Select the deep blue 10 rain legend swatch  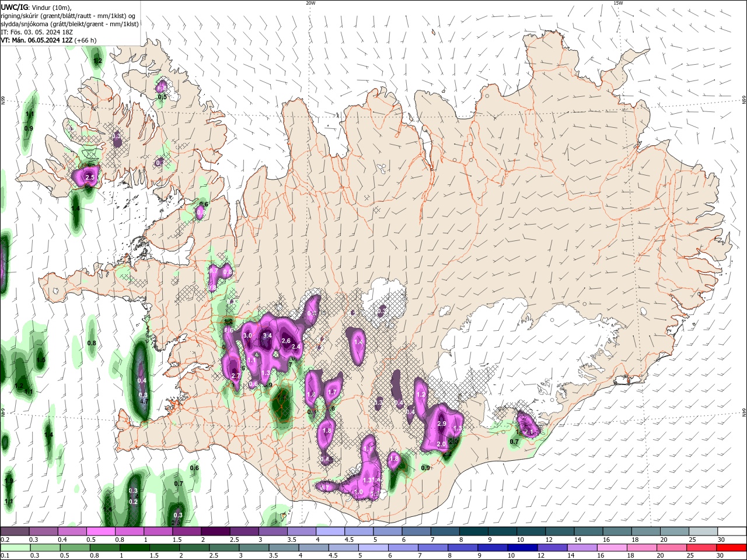point(523,548)
